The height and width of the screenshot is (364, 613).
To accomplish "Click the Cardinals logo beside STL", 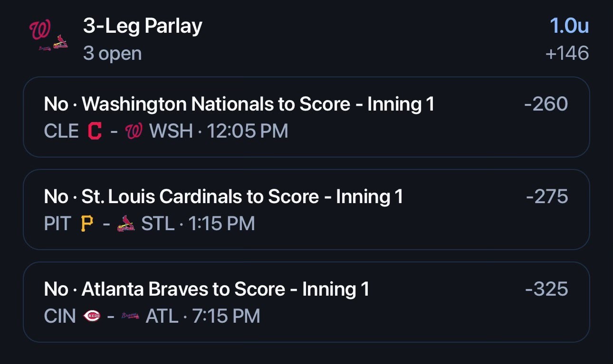I will (x=126, y=224).
